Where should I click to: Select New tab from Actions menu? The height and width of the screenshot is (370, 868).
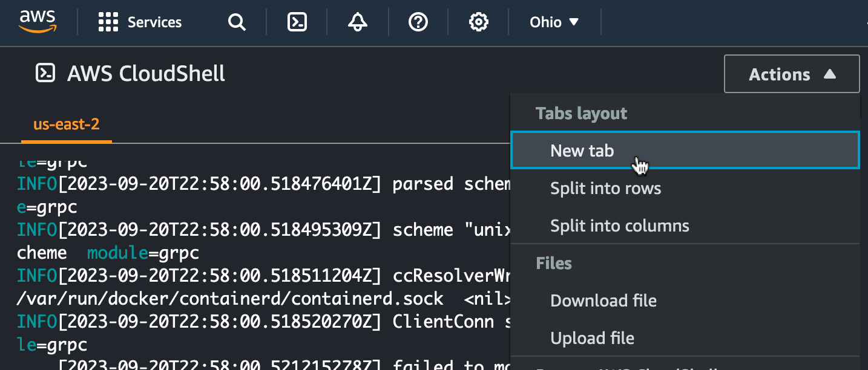pos(582,151)
